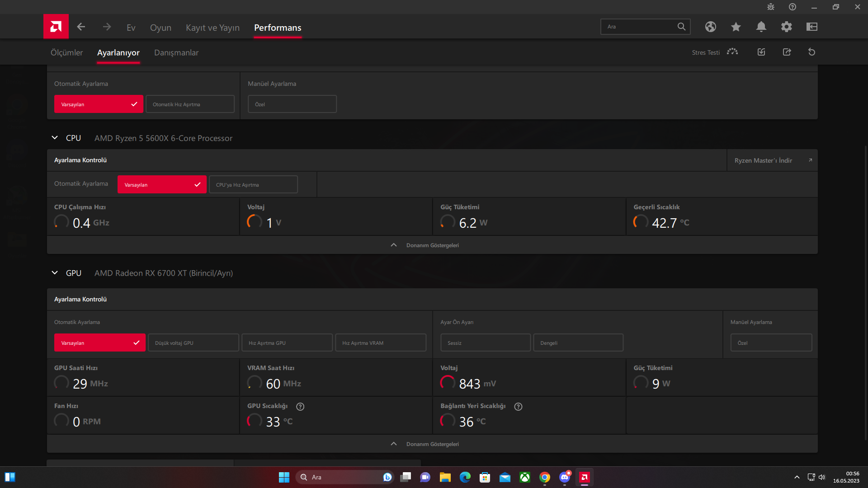The height and width of the screenshot is (488, 868).
Task: Open Windows Start menu
Action: click(x=284, y=477)
